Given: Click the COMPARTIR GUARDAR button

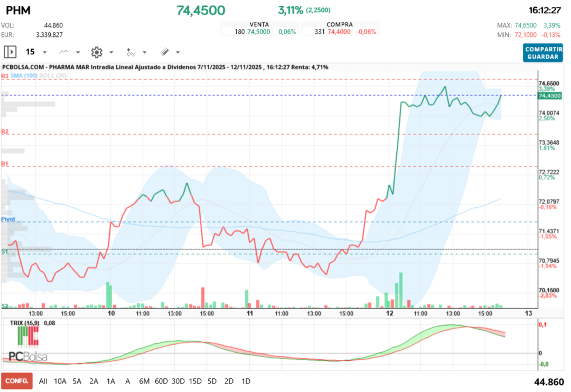Looking at the screenshot, I should [x=543, y=53].
